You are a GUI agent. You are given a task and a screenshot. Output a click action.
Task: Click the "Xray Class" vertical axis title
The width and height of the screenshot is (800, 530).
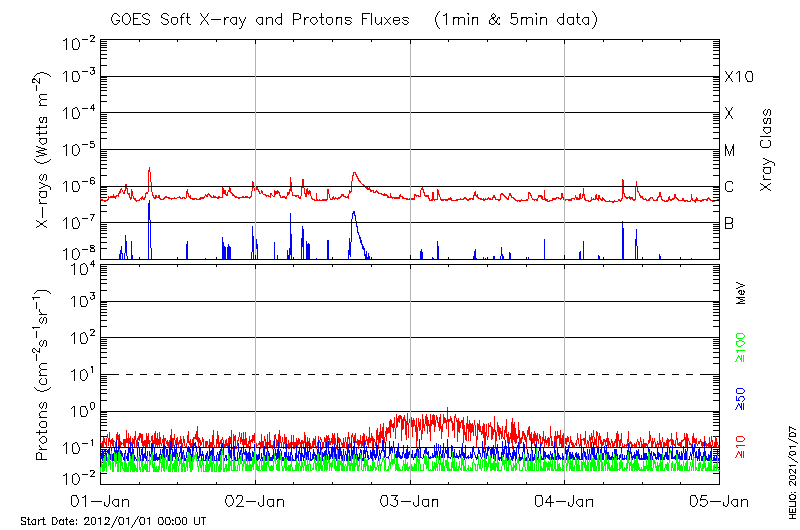[x=767, y=150]
